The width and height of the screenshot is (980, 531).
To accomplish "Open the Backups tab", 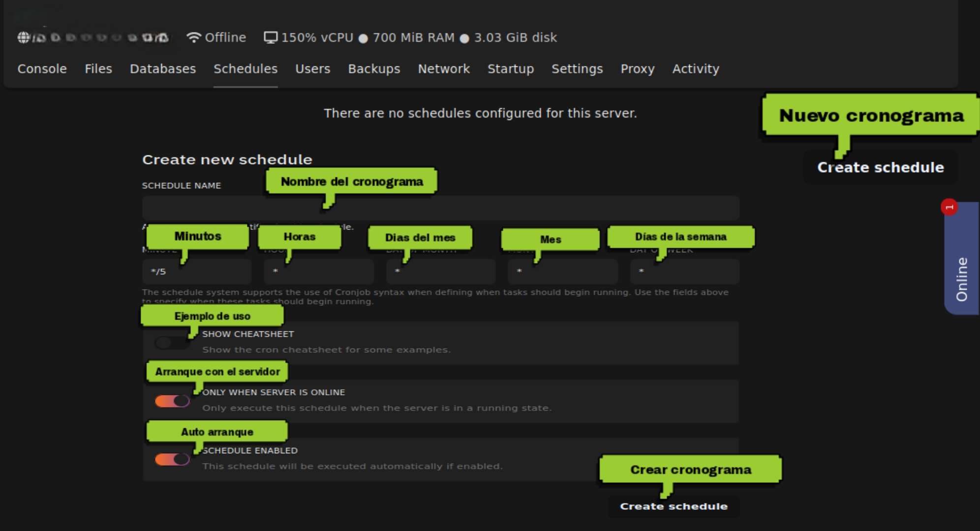I will pos(374,69).
